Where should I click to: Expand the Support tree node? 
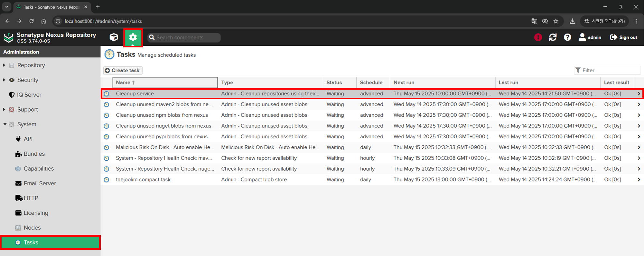tap(4, 109)
